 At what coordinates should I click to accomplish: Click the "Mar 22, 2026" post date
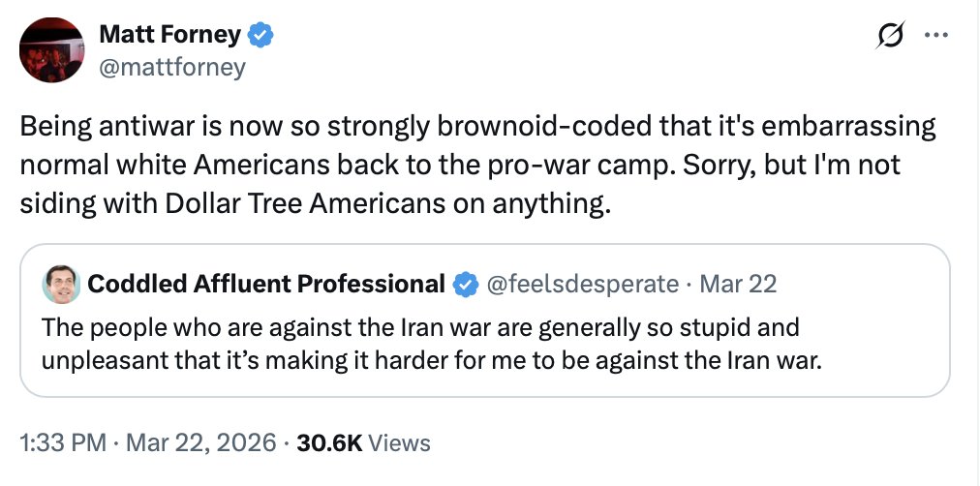[200, 442]
